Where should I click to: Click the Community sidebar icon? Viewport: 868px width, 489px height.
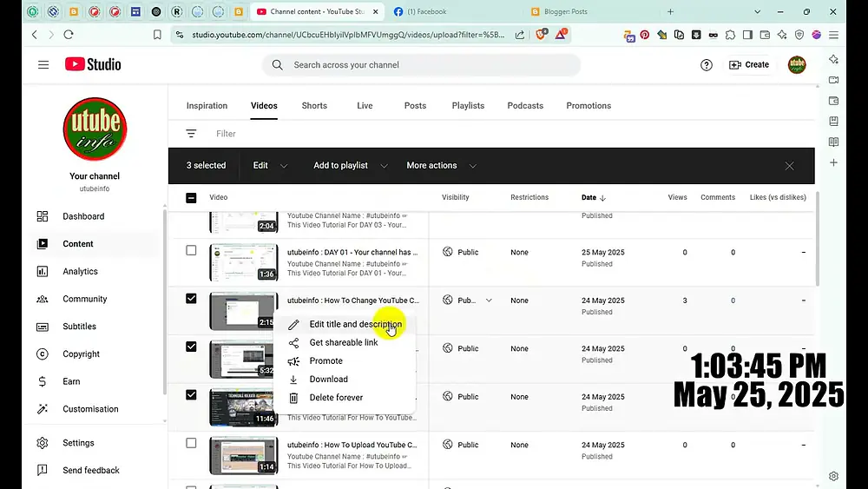(x=42, y=299)
